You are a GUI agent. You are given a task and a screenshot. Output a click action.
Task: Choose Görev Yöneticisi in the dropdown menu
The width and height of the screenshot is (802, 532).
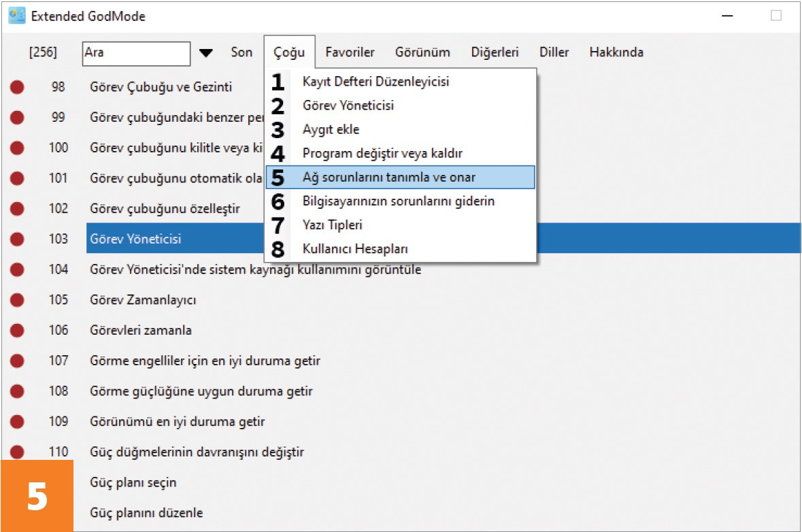pos(401,105)
